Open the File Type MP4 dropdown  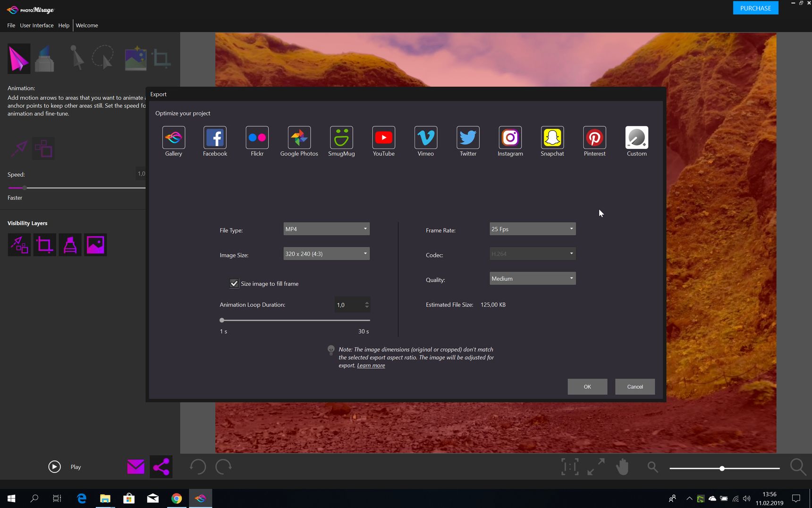pyautogui.click(x=326, y=229)
